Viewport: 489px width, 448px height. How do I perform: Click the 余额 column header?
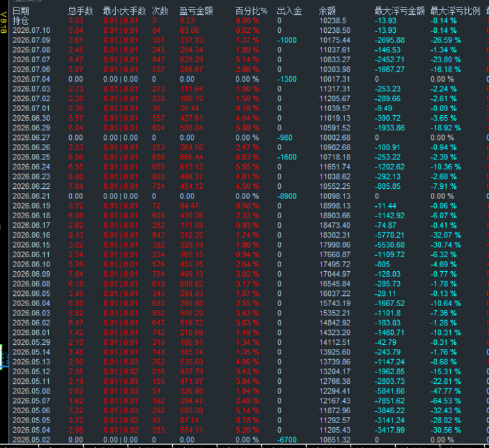click(327, 11)
